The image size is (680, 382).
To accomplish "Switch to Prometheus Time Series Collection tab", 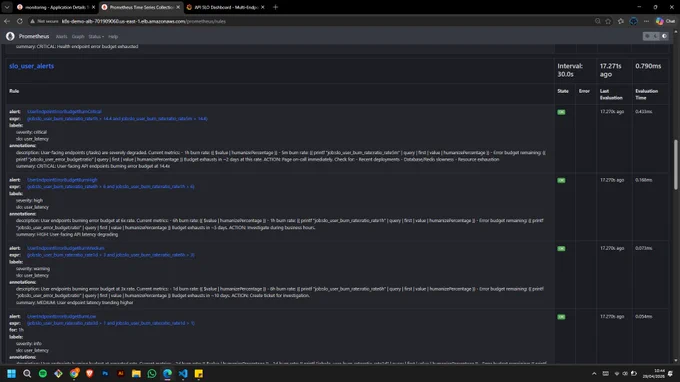I will pyautogui.click(x=141, y=7).
